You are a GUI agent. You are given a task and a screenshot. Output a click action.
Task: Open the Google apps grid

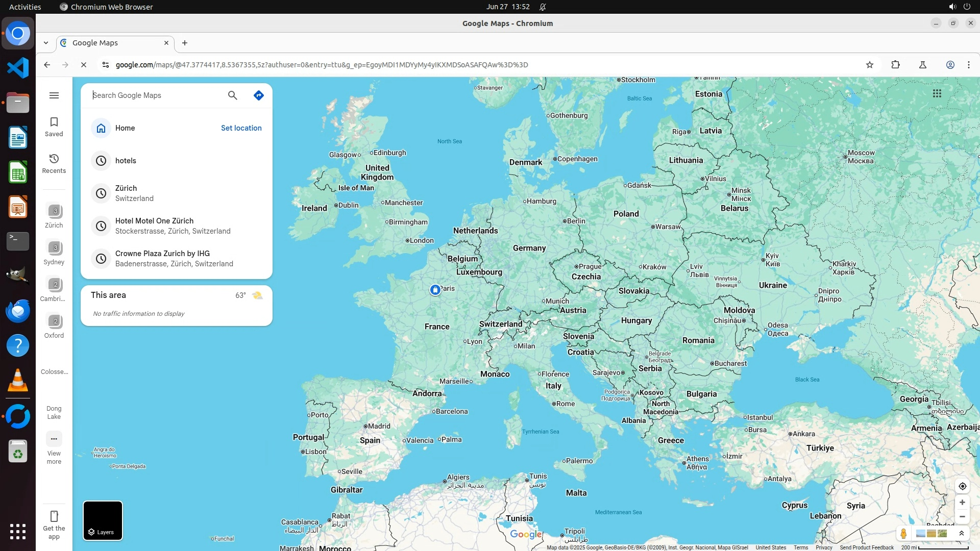pos(937,93)
